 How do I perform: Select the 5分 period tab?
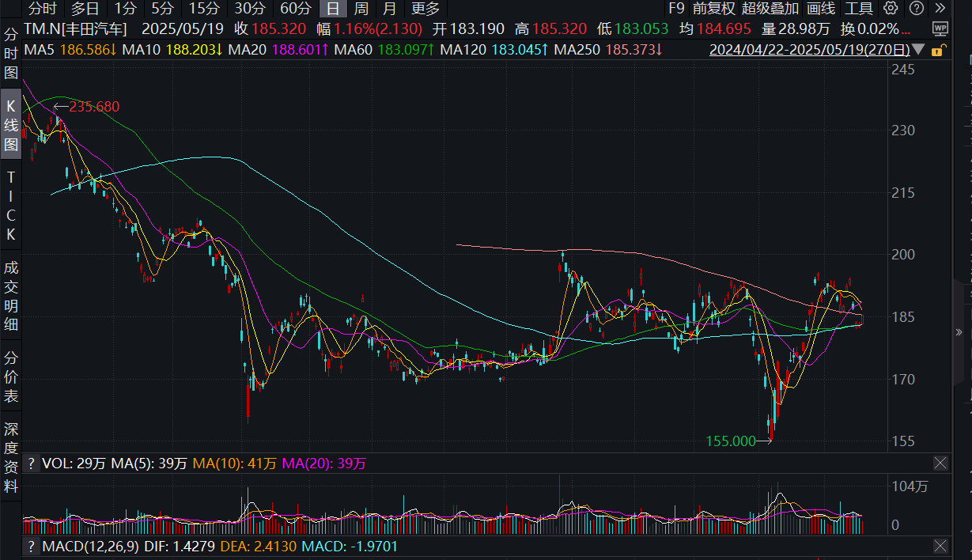[162, 9]
